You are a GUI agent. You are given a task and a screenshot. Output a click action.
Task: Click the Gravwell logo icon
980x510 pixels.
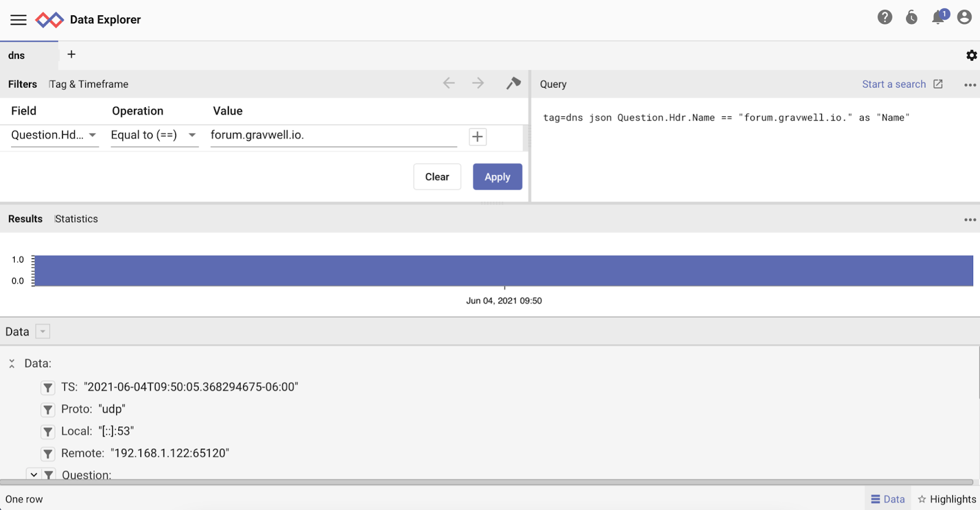50,20
